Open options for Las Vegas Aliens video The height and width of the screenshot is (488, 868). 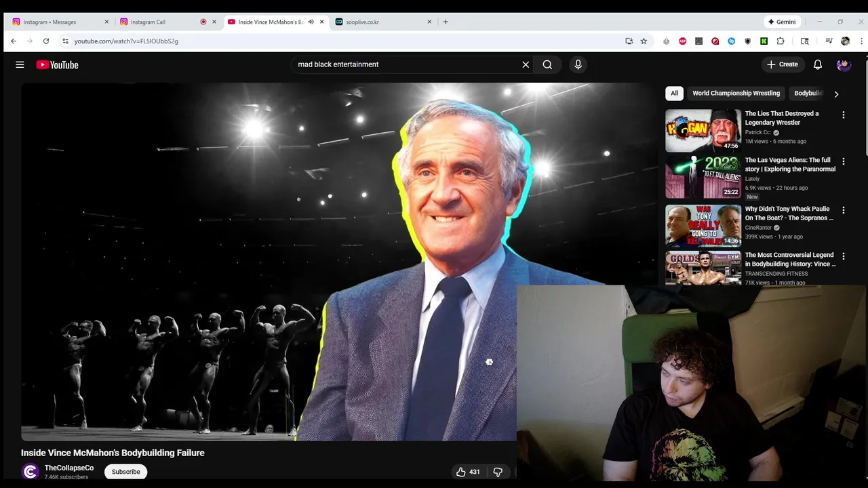pyautogui.click(x=844, y=162)
